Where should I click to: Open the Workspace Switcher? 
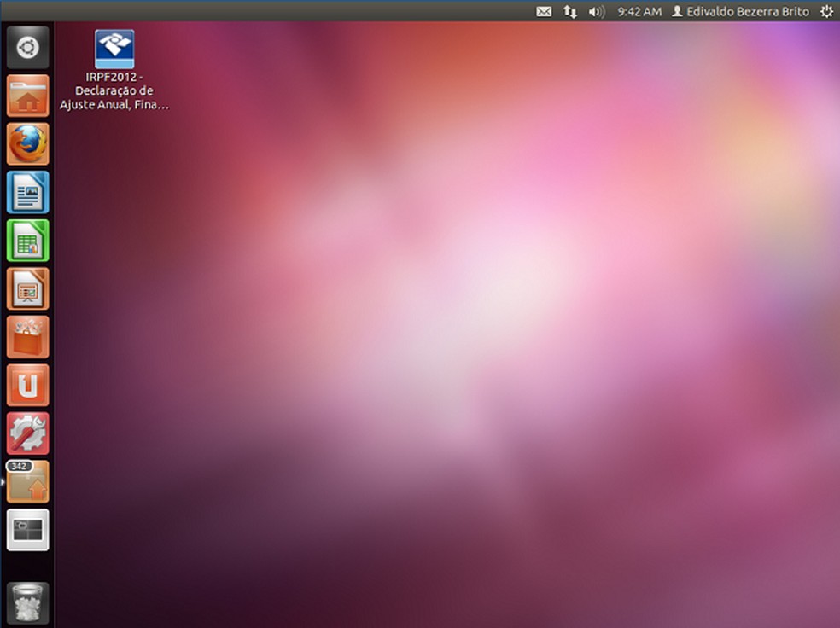28,530
